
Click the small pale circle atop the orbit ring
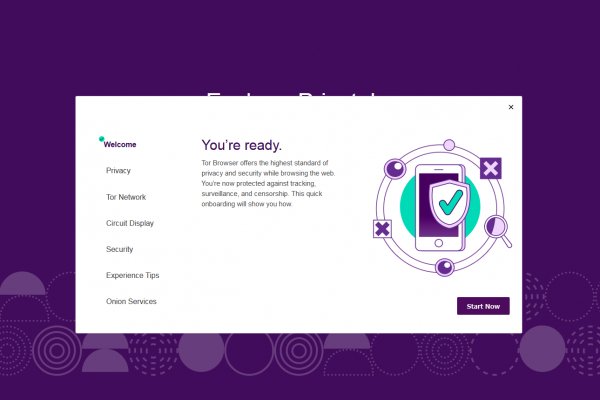coord(449,145)
